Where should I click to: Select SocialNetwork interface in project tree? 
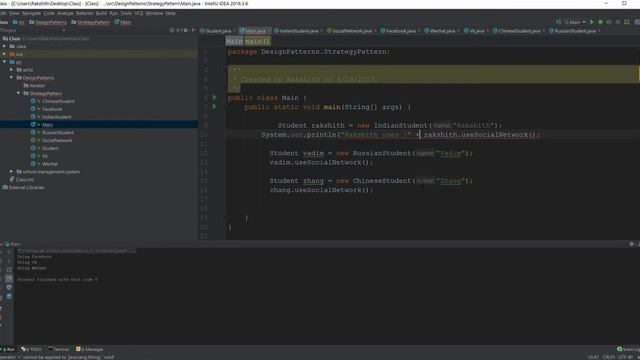tap(57, 140)
